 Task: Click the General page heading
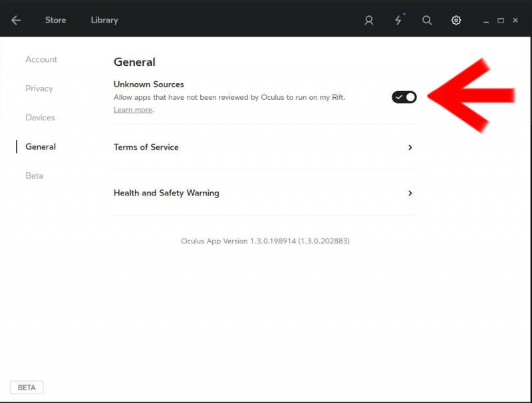134,62
